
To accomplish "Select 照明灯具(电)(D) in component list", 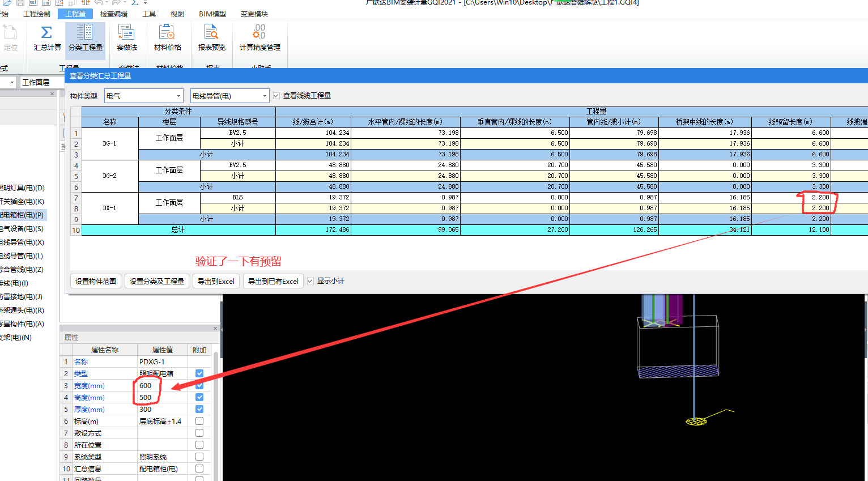I will [x=23, y=188].
